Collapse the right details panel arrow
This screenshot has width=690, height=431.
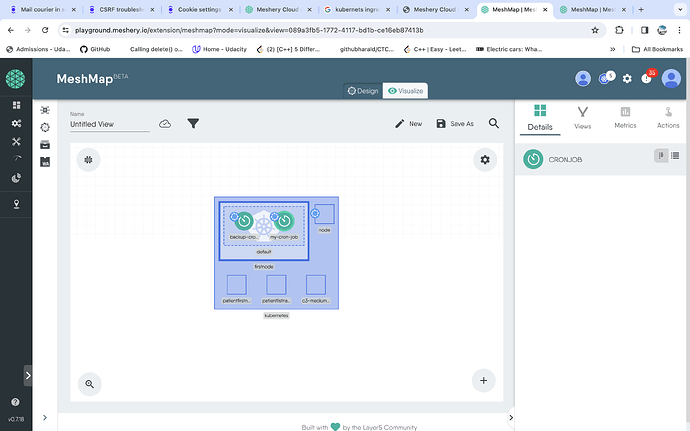point(510,417)
